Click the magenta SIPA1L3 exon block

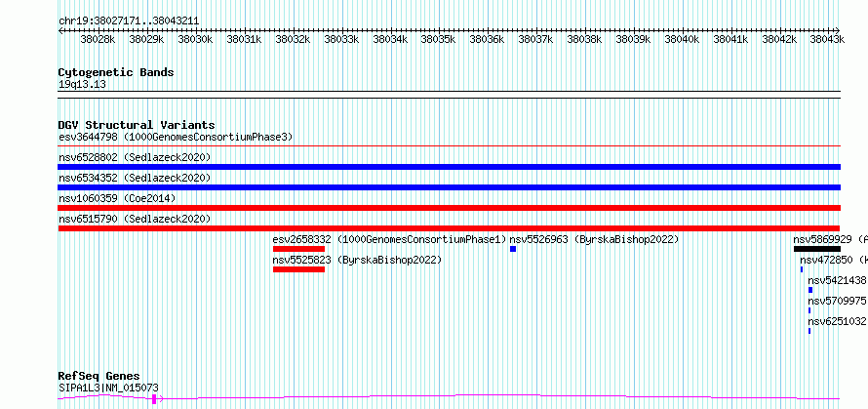point(154,398)
